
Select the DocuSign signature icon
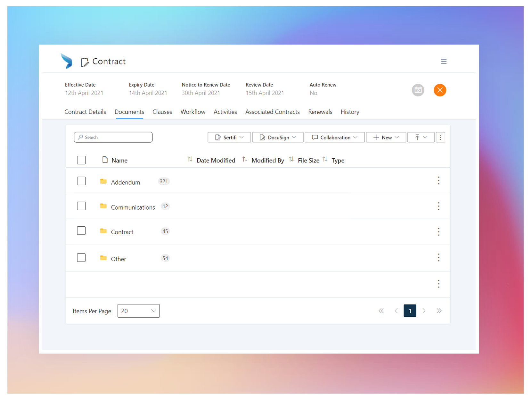[263, 137]
